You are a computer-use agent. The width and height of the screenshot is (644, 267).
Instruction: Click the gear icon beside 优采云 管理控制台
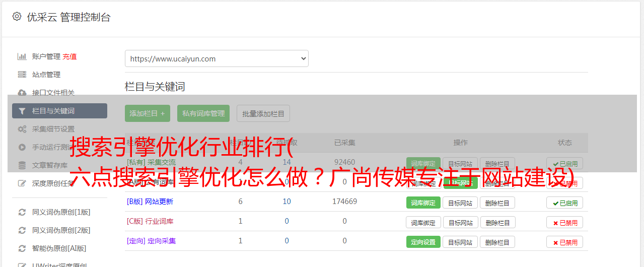(x=17, y=17)
